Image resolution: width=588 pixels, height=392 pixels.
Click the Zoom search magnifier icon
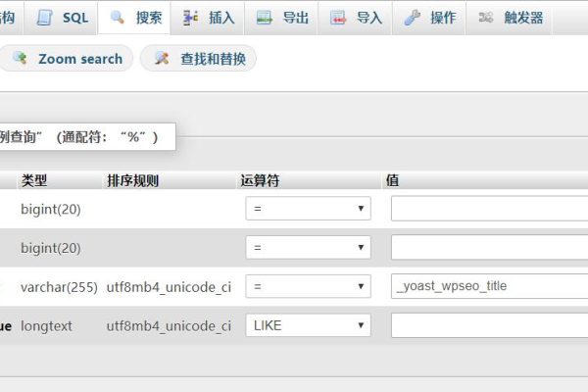[19, 59]
